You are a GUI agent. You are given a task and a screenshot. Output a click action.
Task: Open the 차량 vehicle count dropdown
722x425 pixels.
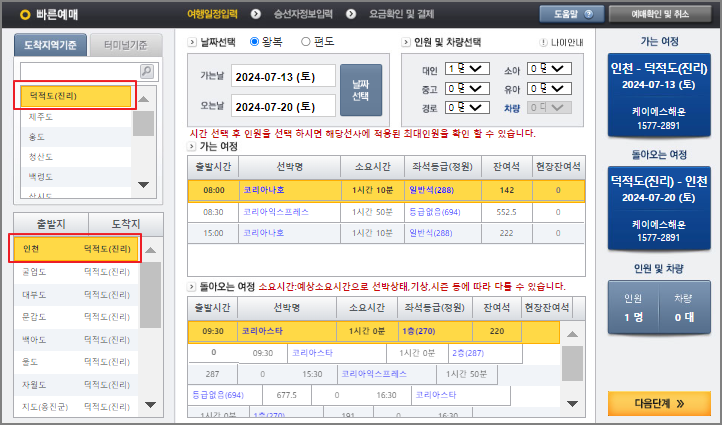coord(549,108)
